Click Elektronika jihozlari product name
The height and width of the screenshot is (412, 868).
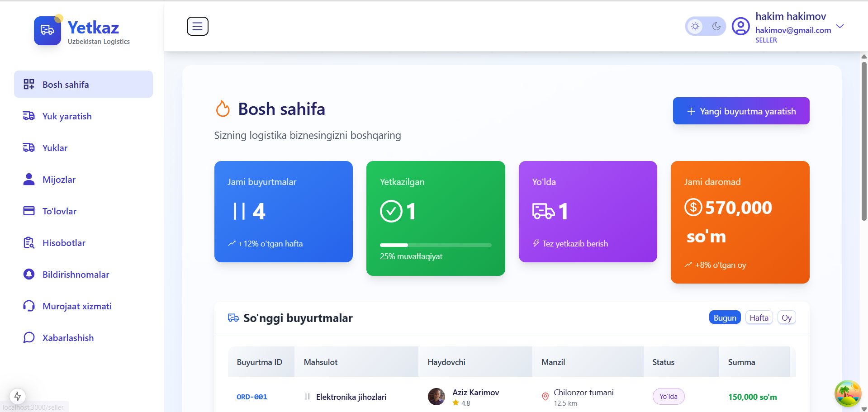click(351, 397)
